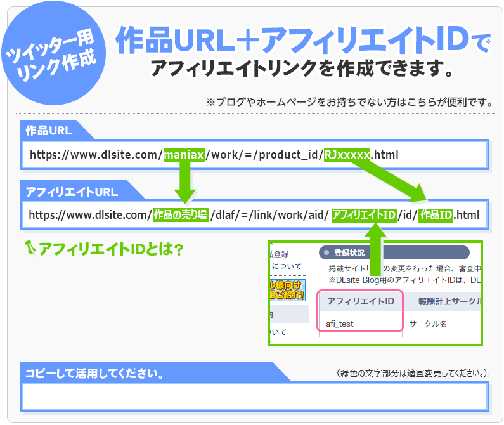Click the アフィリエイトURL tab label
This screenshot has width=504, height=425.
72,192
